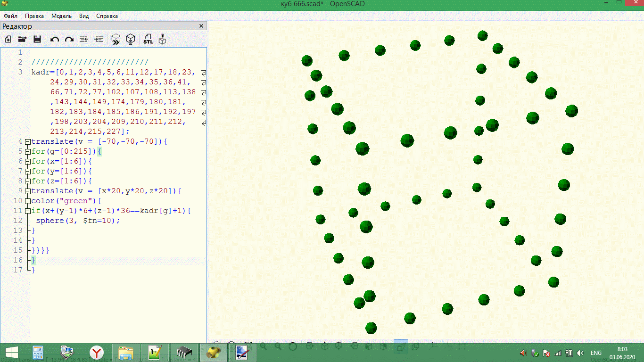Viewport: 644px width, 362px height.
Task: Render the model with the cube icon
Action: [131, 40]
